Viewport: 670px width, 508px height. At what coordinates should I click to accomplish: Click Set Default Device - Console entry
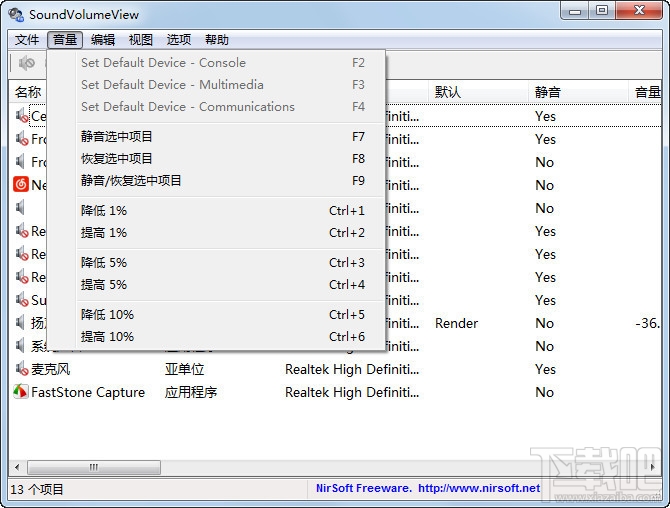point(222,63)
